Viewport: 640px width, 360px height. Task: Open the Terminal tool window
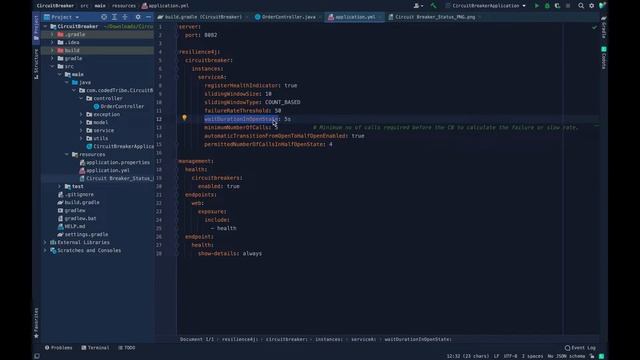click(x=95, y=348)
